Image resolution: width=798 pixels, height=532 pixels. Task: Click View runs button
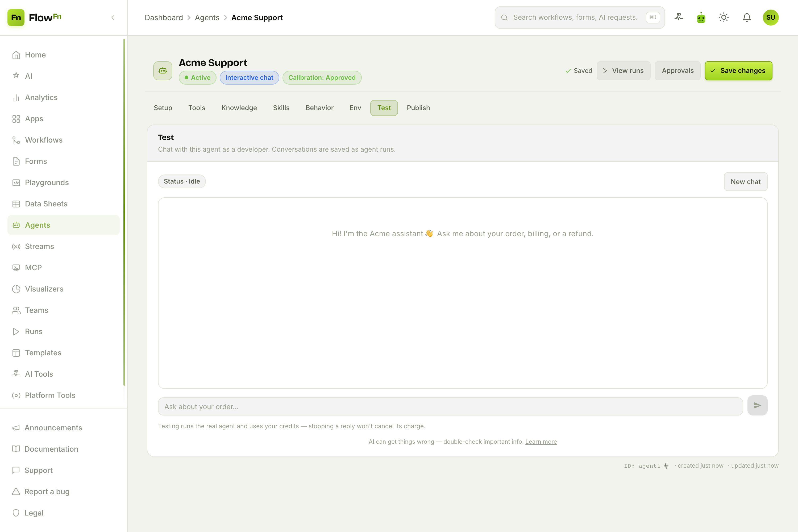tap(623, 70)
